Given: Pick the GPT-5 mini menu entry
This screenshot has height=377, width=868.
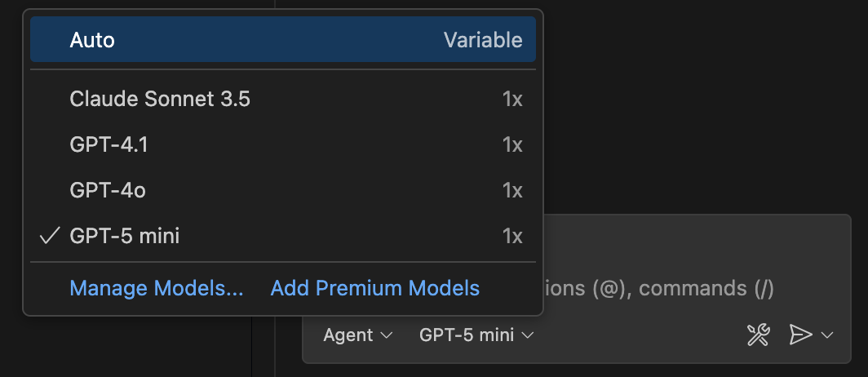Looking at the screenshot, I should (125, 237).
